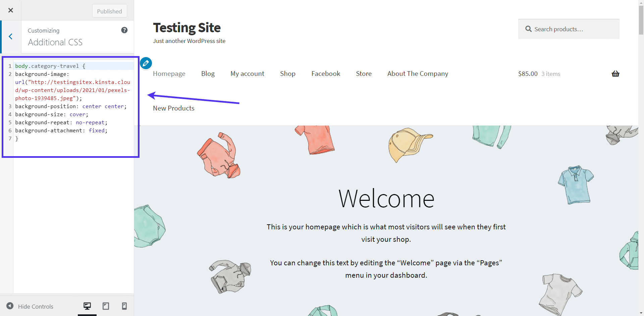Screen dimensions: 644x316
Task: Switch to tablet preview mode
Action: coord(106,306)
